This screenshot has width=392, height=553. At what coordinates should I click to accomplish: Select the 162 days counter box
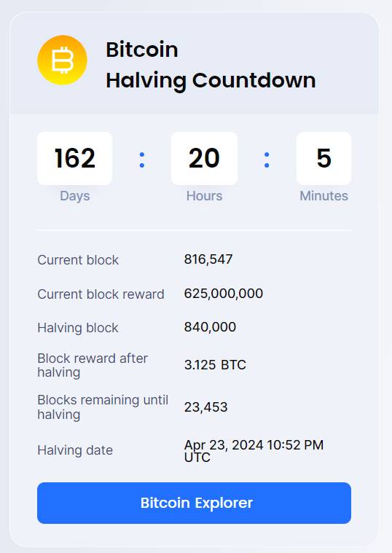(x=75, y=158)
